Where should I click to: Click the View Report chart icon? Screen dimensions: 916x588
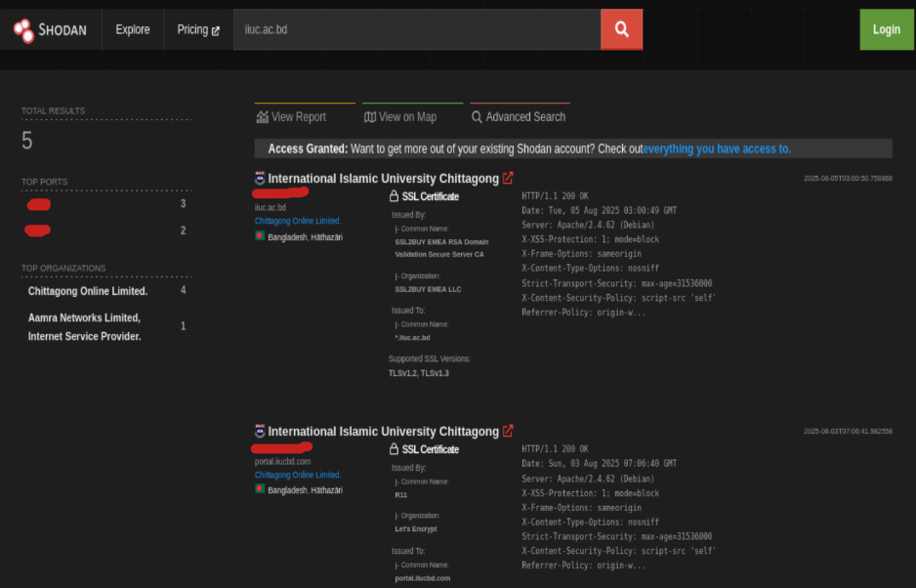(x=263, y=117)
